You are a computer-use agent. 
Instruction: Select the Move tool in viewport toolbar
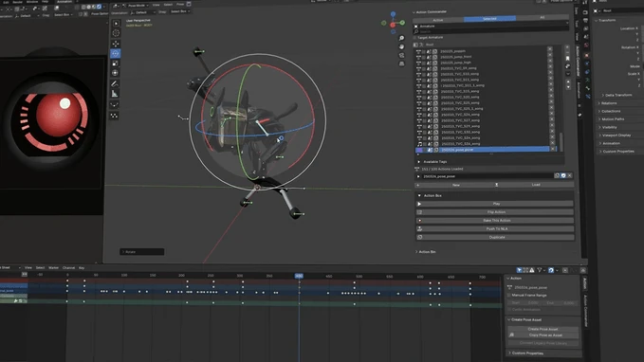point(116,44)
